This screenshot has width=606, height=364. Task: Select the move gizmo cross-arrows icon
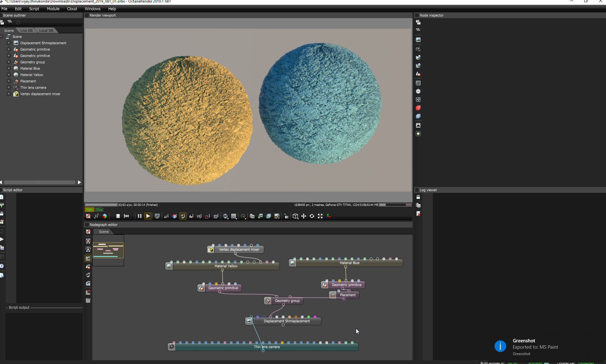pos(304,216)
